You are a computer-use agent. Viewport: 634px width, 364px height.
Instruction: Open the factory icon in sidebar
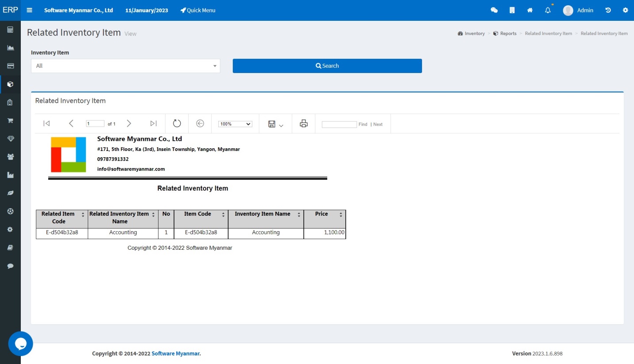(x=10, y=175)
